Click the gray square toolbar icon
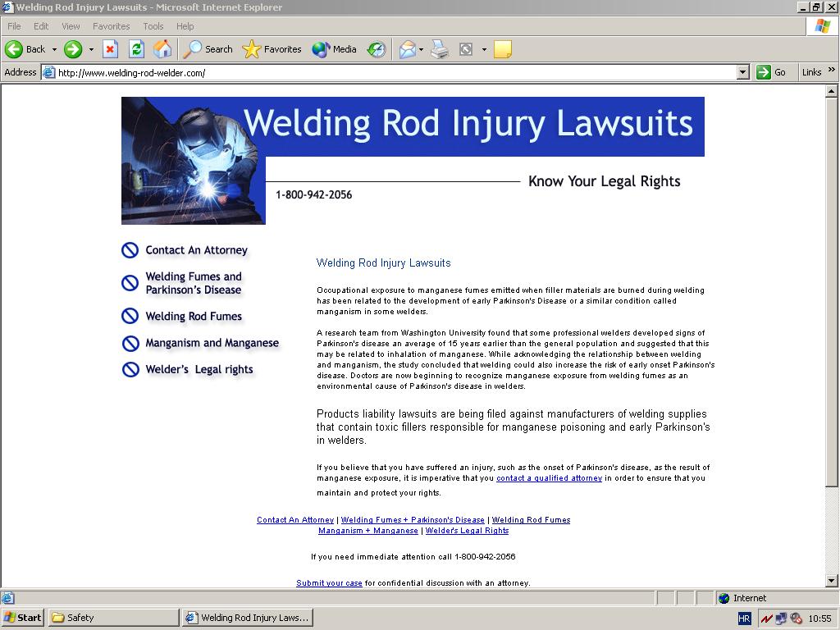840x630 pixels. click(466, 49)
